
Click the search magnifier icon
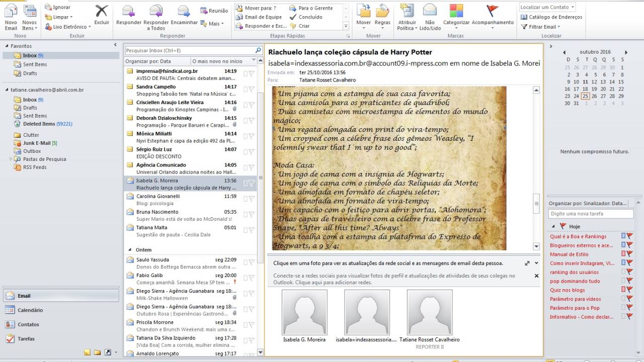coord(258,51)
